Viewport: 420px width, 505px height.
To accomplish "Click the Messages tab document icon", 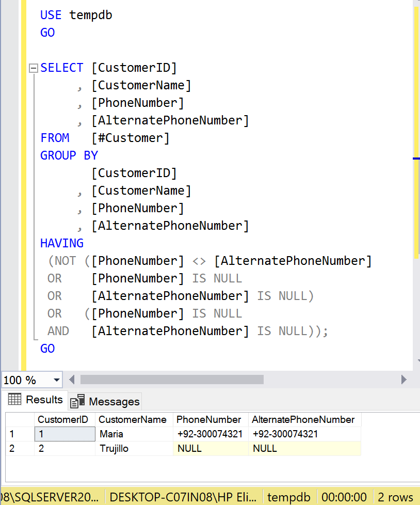I will click(77, 401).
